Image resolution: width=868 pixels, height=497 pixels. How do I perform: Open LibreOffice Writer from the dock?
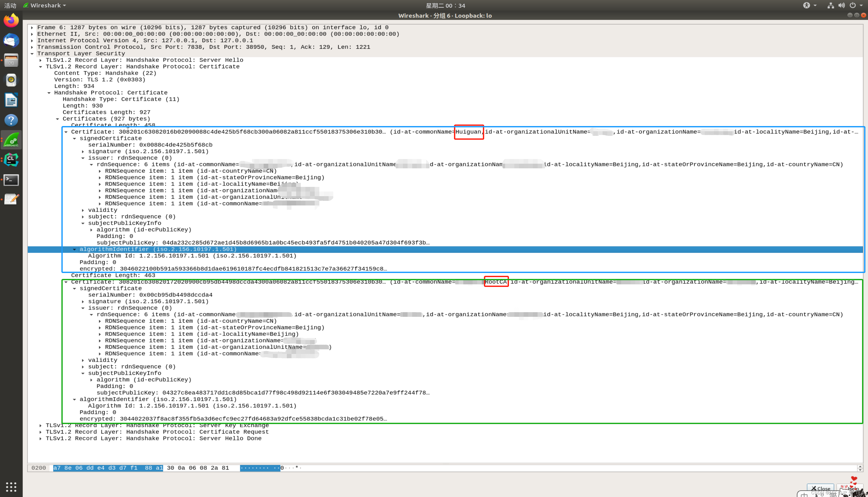11,100
